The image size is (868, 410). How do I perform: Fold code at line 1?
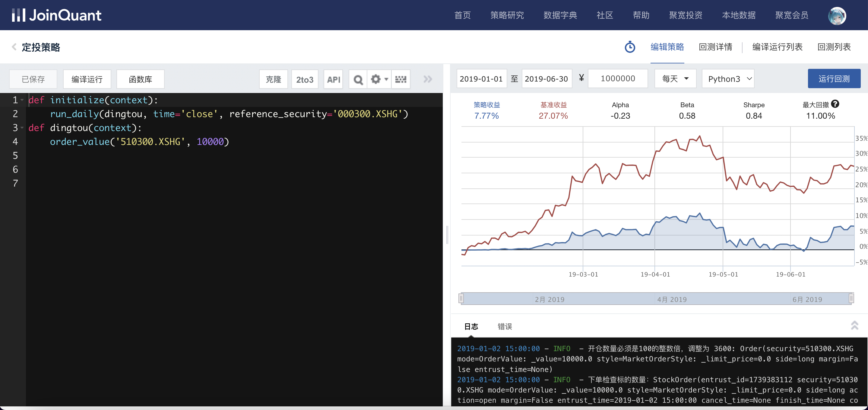coord(22,100)
